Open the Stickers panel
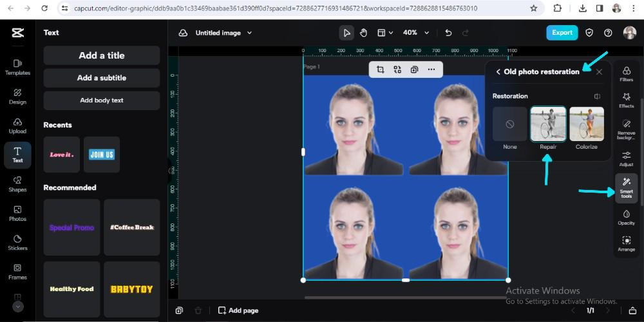 pyautogui.click(x=17, y=243)
